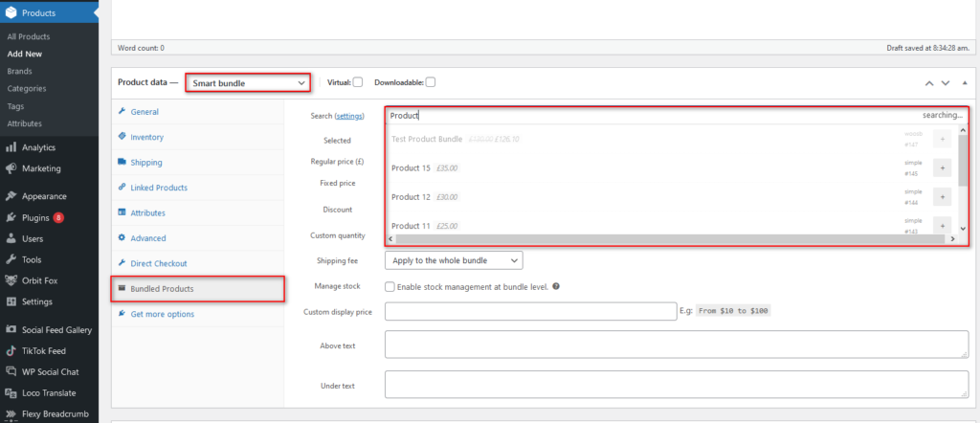Image resolution: width=980 pixels, height=423 pixels.
Task: Click the Plugins plug icon
Action: click(x=11, y=217)
